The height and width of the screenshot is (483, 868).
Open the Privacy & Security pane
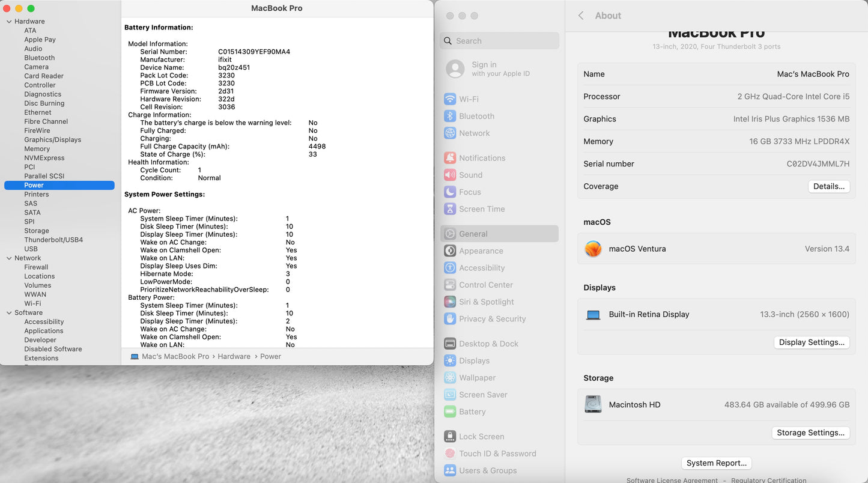click(492, 319)
